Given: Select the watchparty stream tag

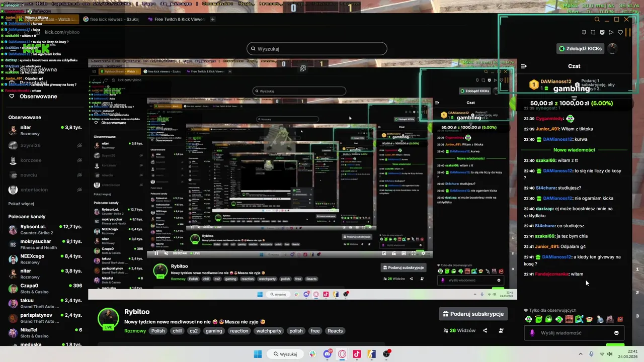Looking at the screenshot, I should coord(269,331).
